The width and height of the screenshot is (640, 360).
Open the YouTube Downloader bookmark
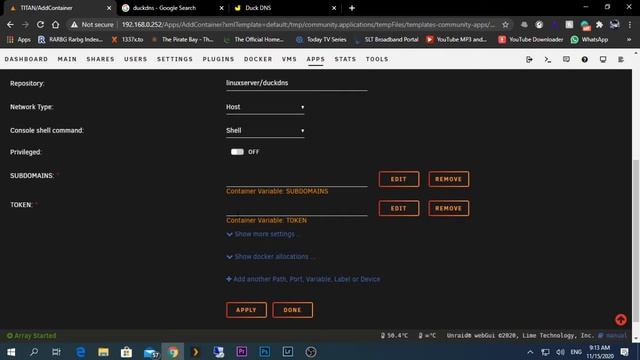pyautogui.click(x=531, y=40)
